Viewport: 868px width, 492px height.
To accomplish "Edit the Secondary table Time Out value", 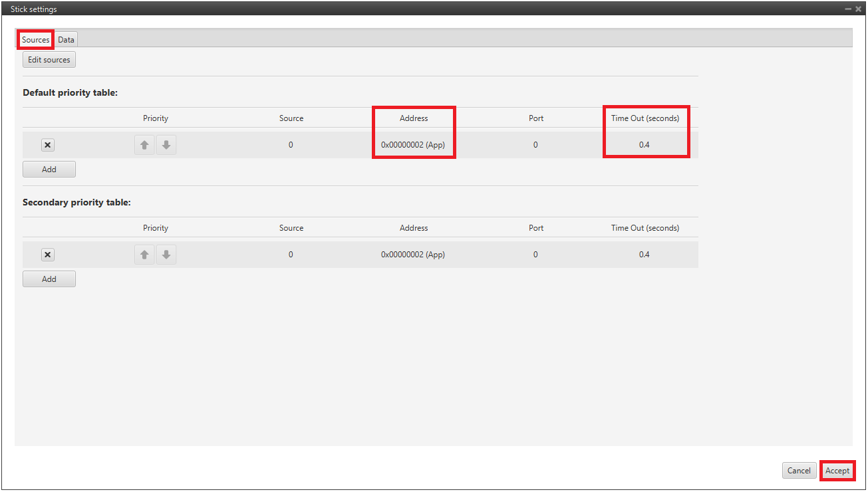I will [x=644, y=255].
